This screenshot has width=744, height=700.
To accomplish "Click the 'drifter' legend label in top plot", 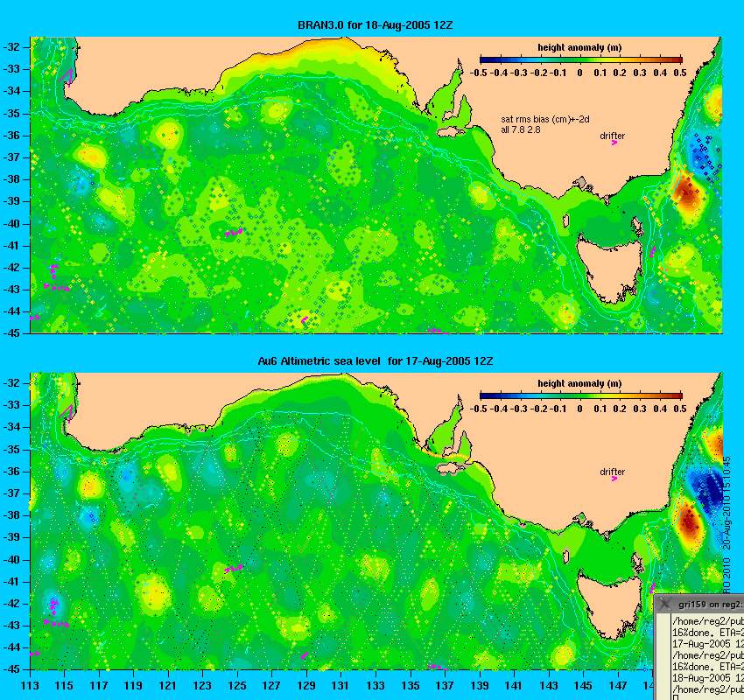I will (x=612, y=136).
